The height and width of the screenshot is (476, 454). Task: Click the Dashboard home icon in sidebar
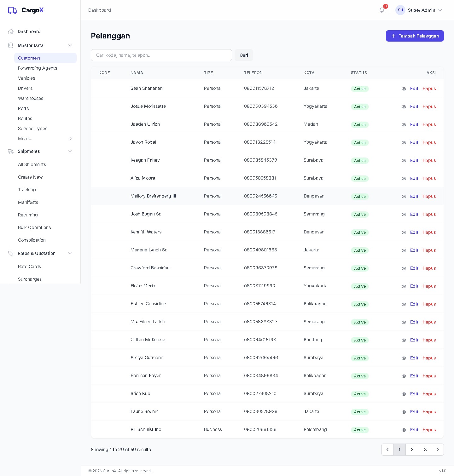point(11,32)
